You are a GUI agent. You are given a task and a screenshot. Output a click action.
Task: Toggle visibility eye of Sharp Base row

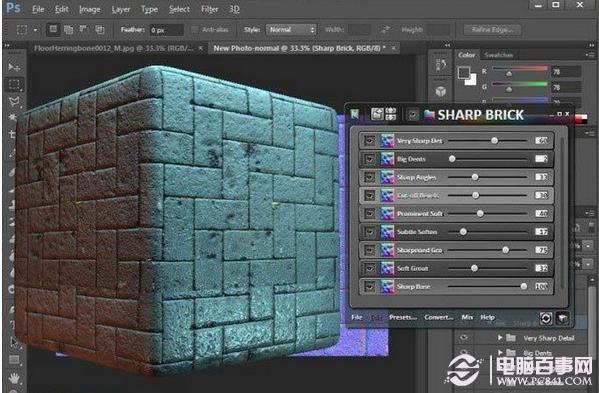[x=369, y=287]
